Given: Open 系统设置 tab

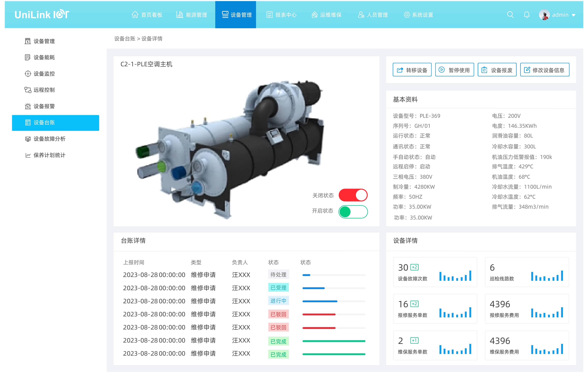Looking at the screenshot, I should [418, 15].
